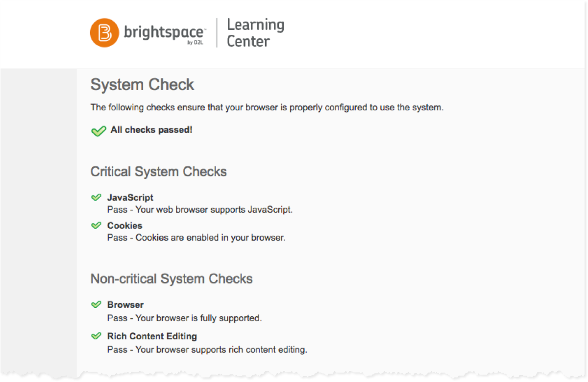Select the Cookies check label
This screenshot has height=382, width=588.
point(125,226)
